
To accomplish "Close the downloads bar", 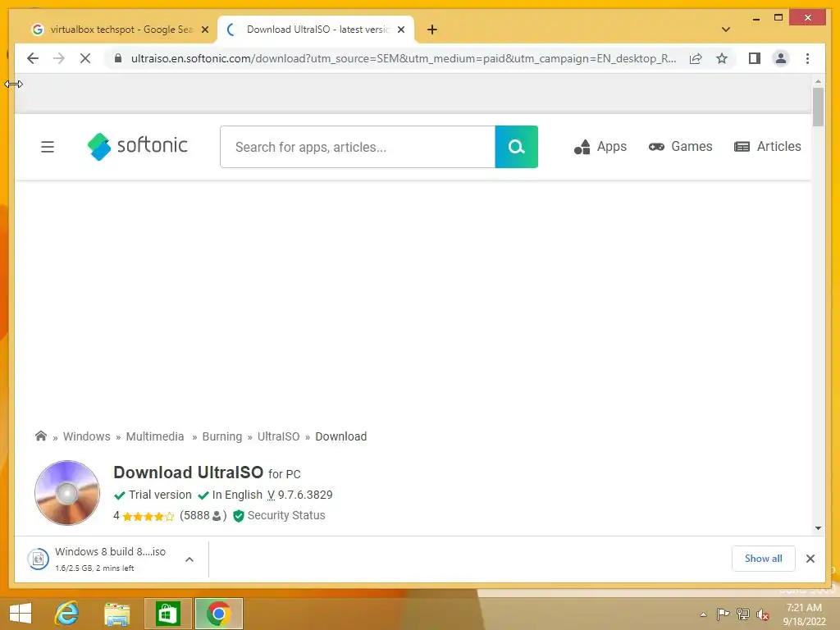I will (810, 559).
